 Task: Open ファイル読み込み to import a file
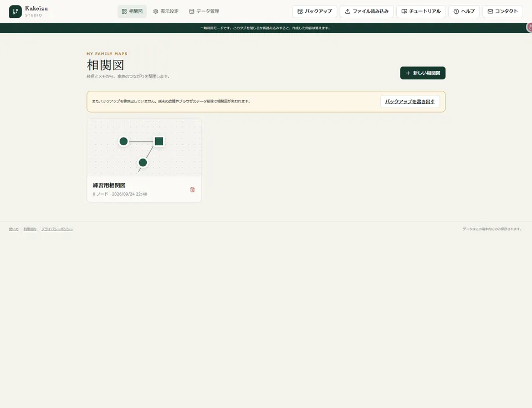point(366,11)
